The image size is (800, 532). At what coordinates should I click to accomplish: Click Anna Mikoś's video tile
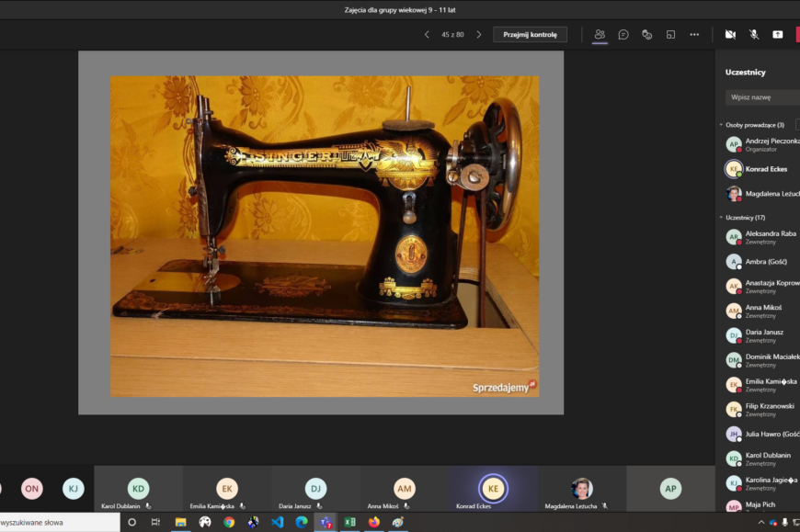tap(405, 488)
